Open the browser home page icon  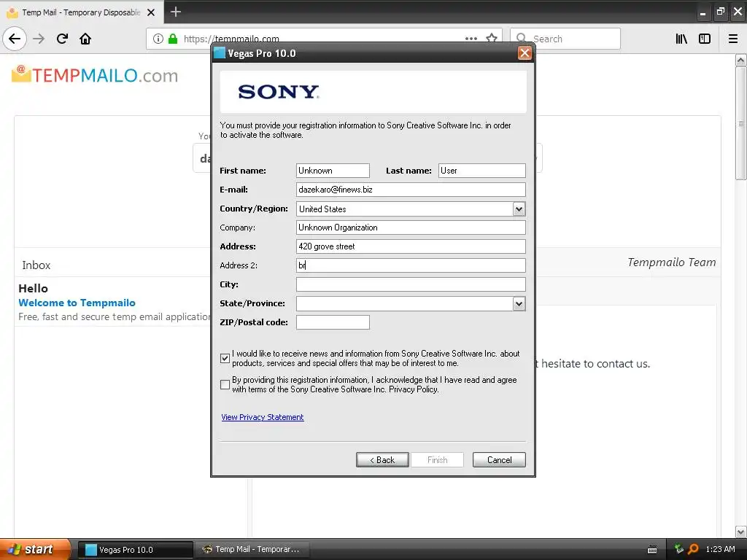(x=85, y=39)
